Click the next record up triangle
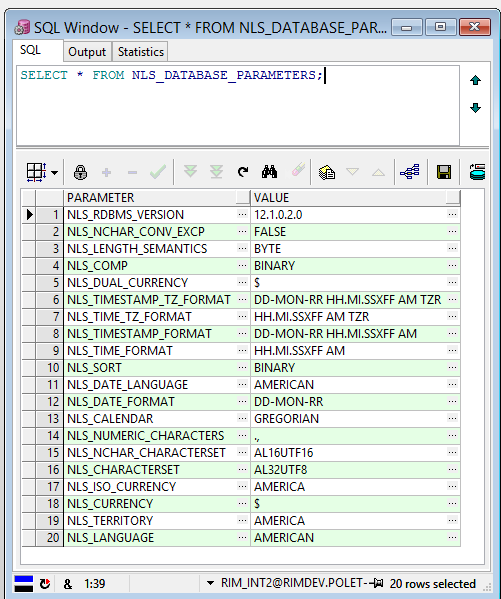 378,173
